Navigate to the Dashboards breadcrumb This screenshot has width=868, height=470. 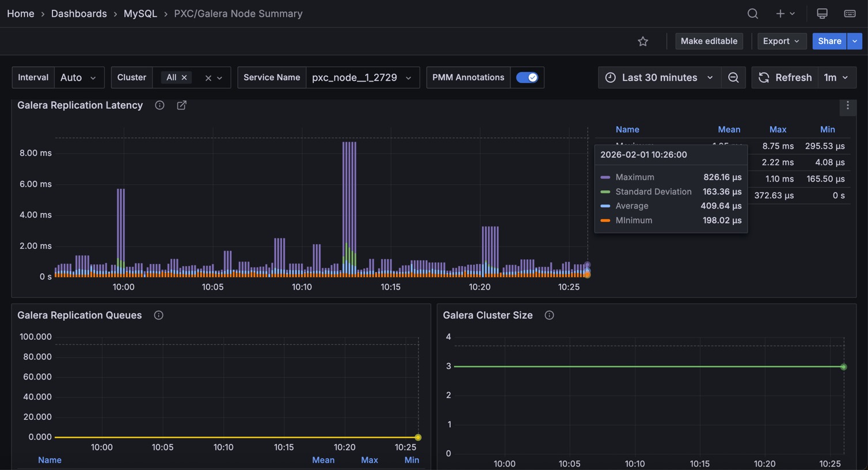pyautogui.click(x=79, y=13)
